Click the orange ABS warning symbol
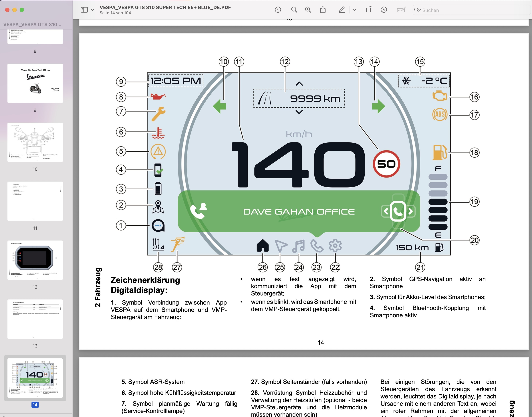 (440, 114)
